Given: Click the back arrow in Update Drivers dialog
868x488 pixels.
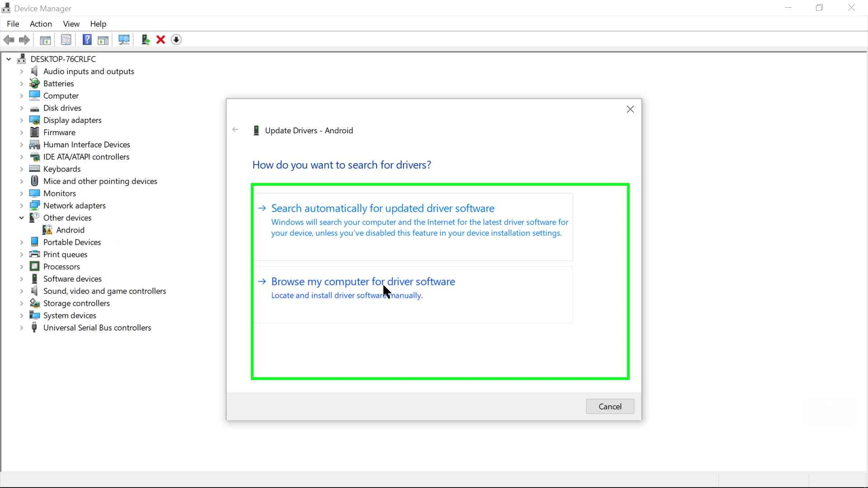Looking at the screenshot, I should 236,130.
